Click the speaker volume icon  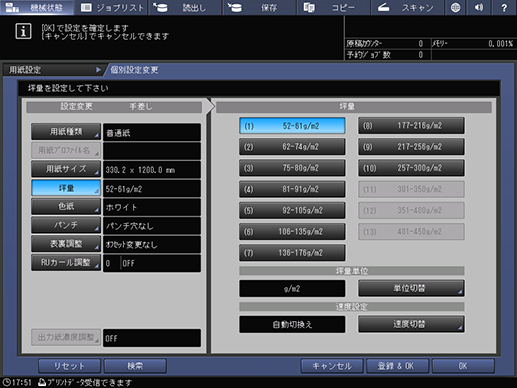[x=479, y=7]
